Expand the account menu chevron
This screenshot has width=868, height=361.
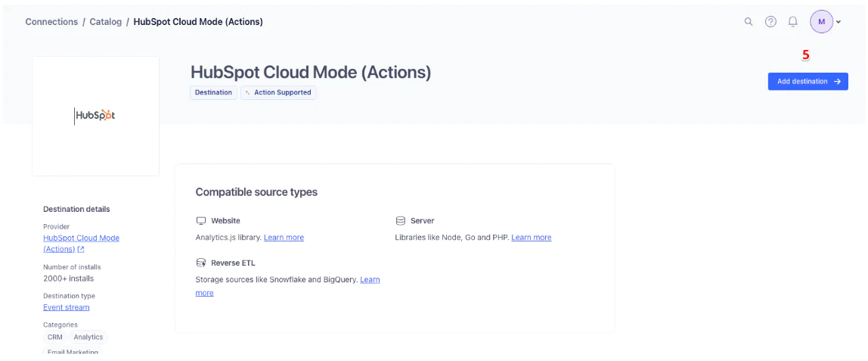839,22
